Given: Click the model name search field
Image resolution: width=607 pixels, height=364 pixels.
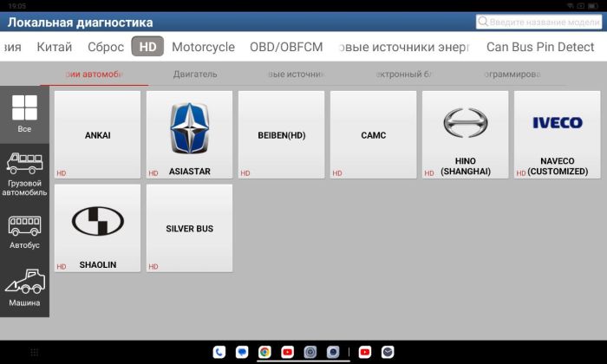Looking at the screenshot, I should [x=538, y=22].
